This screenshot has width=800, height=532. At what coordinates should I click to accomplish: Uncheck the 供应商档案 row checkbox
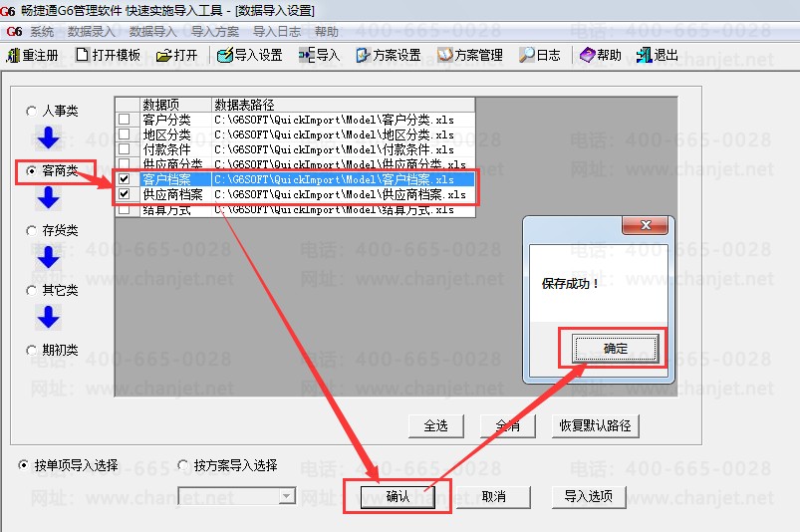pyautogui.click(x=124, y=194)
